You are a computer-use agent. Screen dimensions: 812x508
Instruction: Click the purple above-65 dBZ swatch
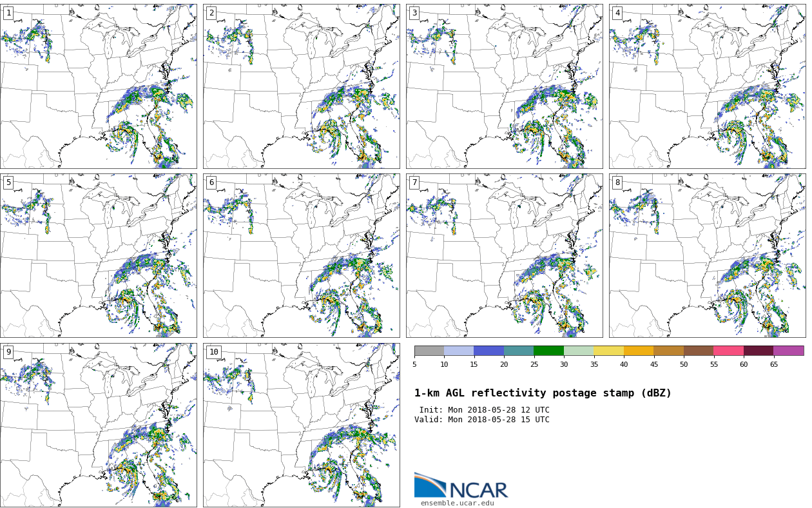point(789,351)
